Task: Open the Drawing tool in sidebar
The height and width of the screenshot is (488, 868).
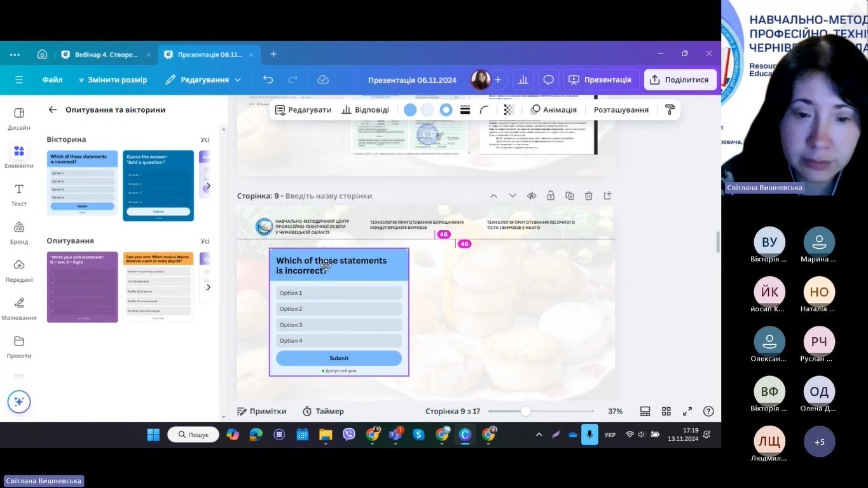Action: click(x=19, y=307)
